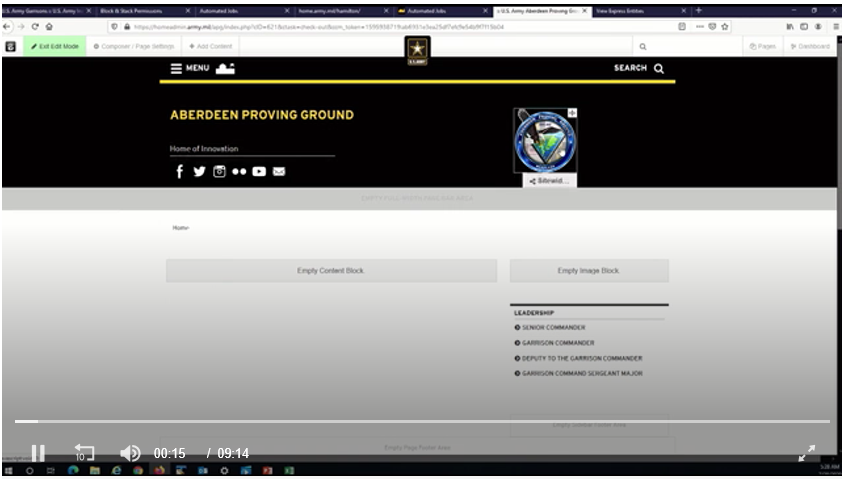Image resolution: width=843 pixels, height=479 pixels.
Task: Open PowerPoint from the taskbar
Action: click(x=267, y=470)
